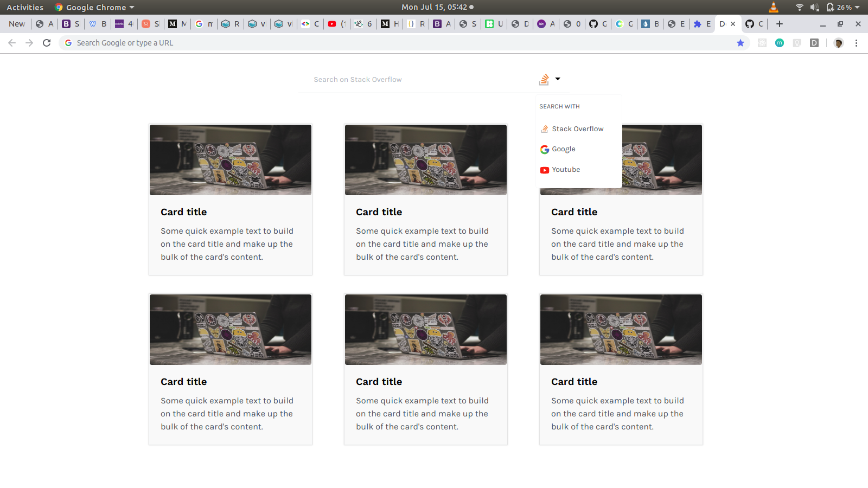Open the Chrome three-dot menu
Image resolution: width=868 pixels, height=488 pixels.
(856, 43)
